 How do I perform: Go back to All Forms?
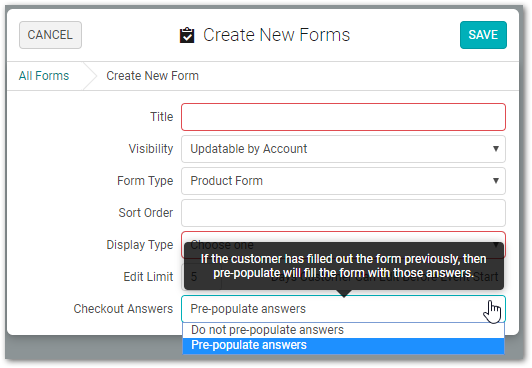44,76
